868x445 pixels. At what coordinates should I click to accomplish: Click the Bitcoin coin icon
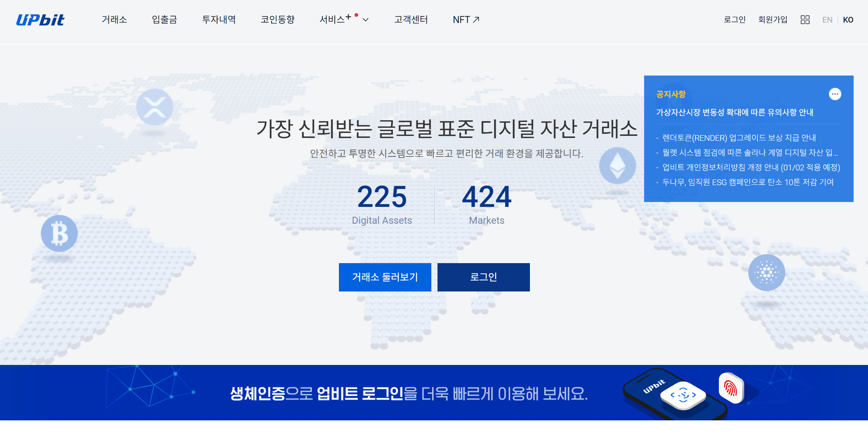[x=59, y=233]
